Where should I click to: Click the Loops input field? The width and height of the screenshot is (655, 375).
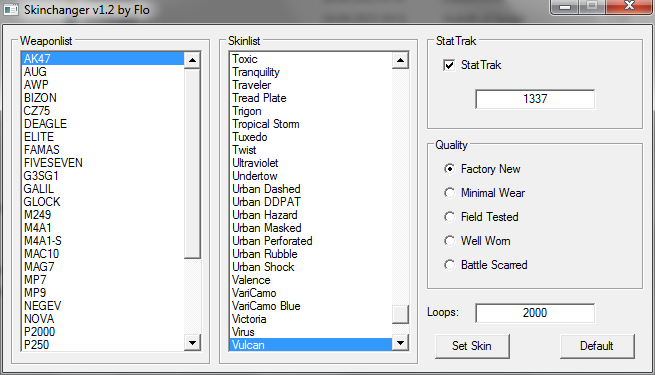(535, 313)
